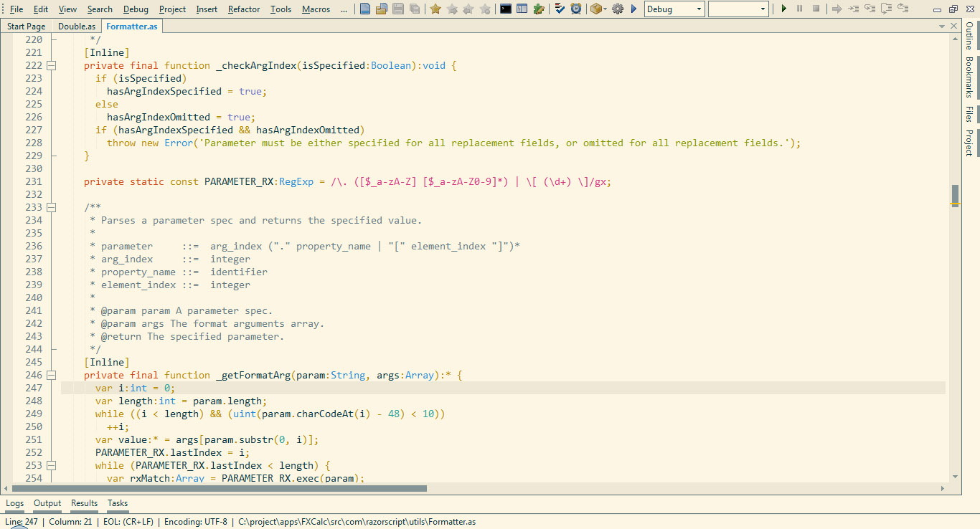This screenshot has width=980, height=529.
Task: Open a file with the folder icon
Action: 382,9
